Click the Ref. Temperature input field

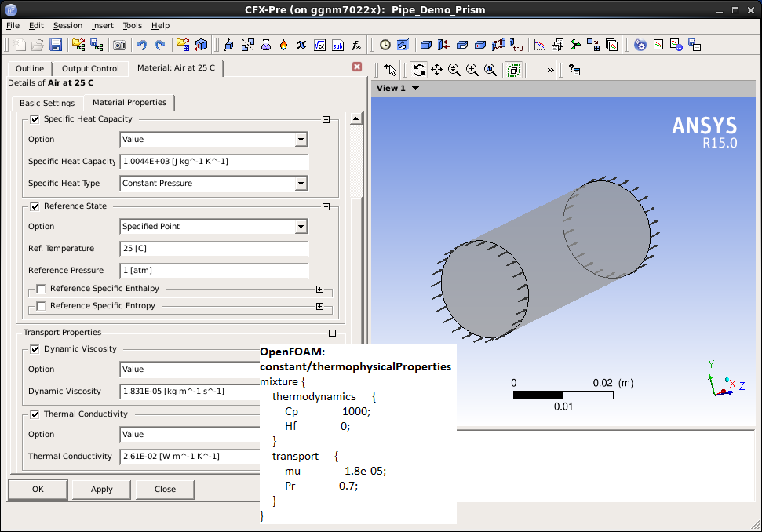[213, 248]
